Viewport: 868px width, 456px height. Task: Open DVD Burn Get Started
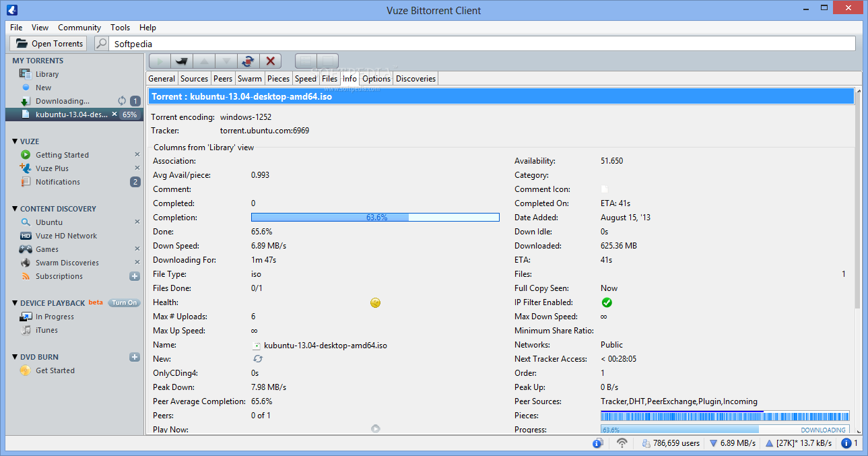click(x=55, y=370)
